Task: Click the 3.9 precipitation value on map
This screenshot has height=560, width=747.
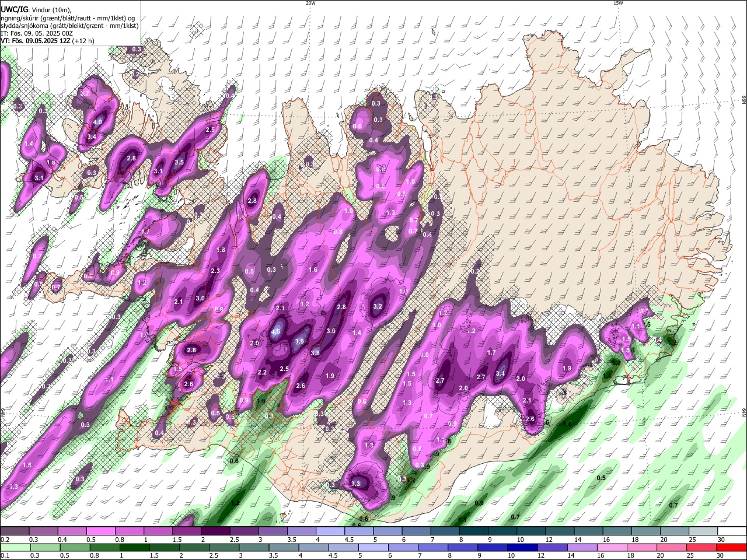Action: (300, 341)
